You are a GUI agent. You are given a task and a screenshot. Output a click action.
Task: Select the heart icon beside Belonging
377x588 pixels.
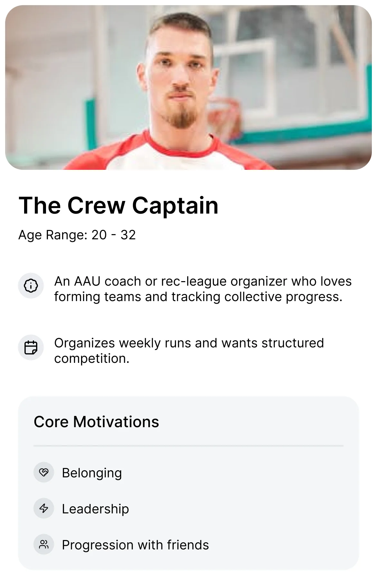pyautogui.click(x=44, y=472)
